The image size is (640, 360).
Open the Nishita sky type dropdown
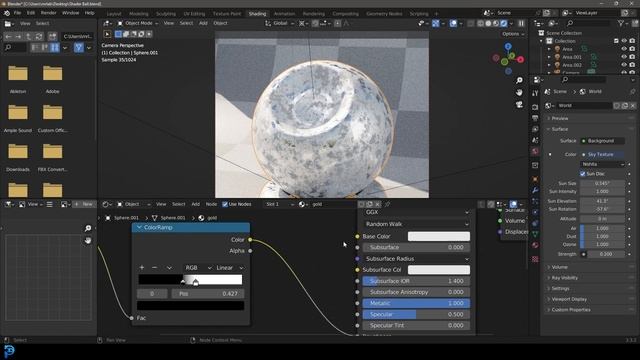[602, 164]
